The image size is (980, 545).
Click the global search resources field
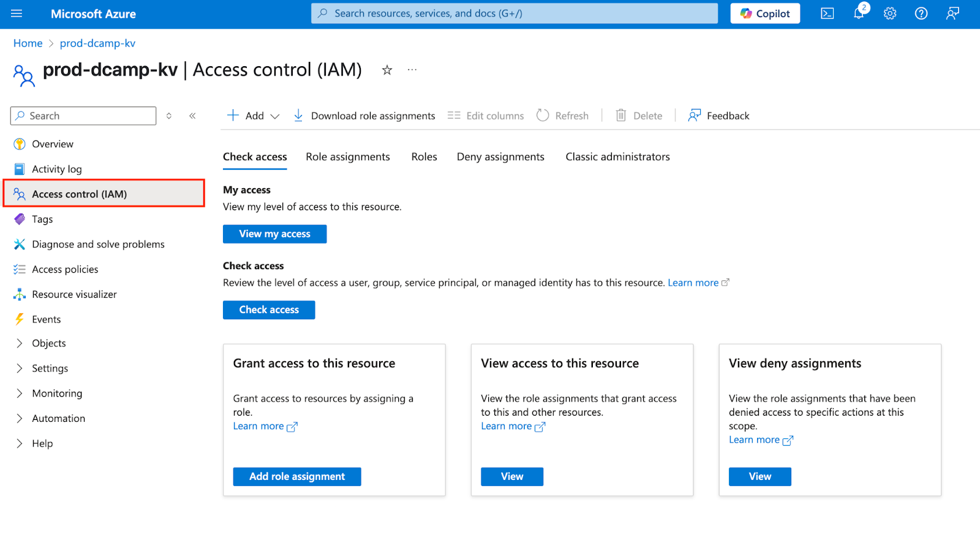pos(514,13)
